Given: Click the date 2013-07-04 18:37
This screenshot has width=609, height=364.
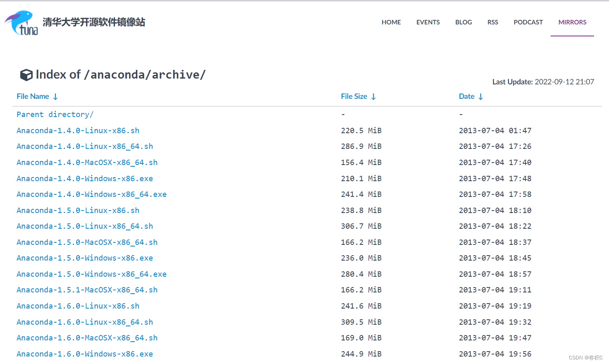Looking at the screenshot, I should [495, 242].
